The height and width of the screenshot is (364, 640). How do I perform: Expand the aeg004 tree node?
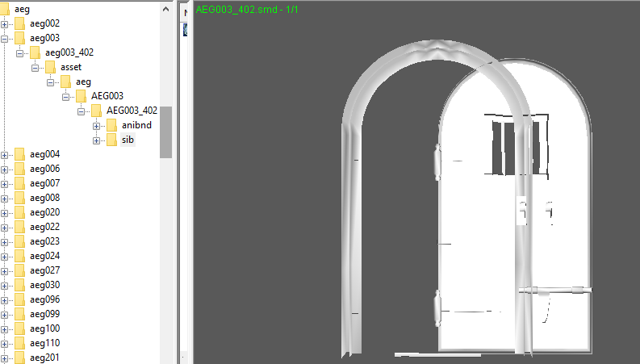[4, 155]
